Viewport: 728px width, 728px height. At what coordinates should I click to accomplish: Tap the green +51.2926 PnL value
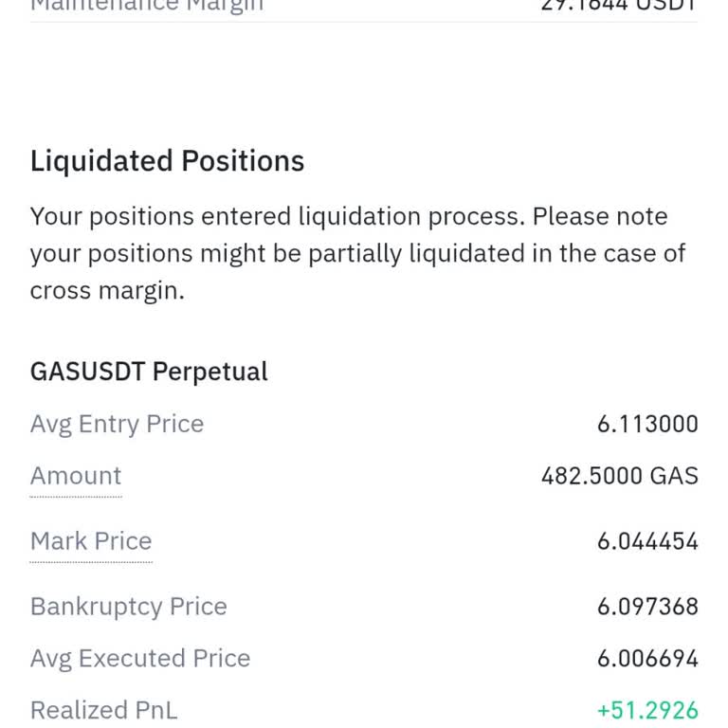647,710
